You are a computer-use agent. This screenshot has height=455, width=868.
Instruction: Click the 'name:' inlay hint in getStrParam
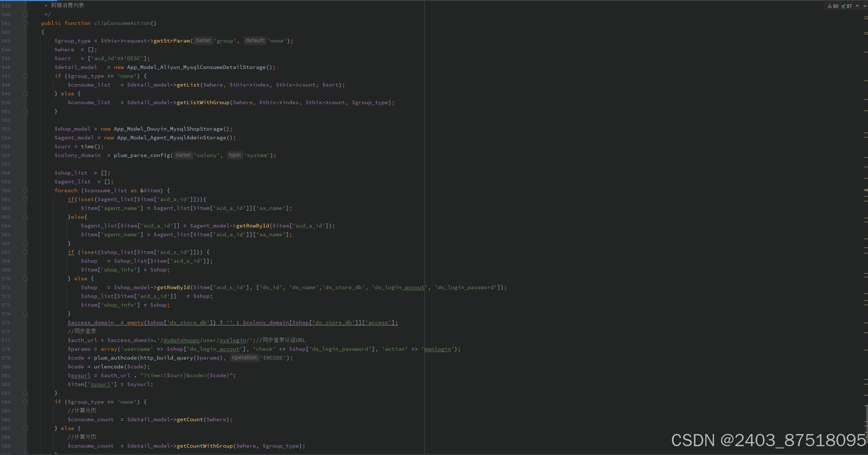tap(203, 41)
